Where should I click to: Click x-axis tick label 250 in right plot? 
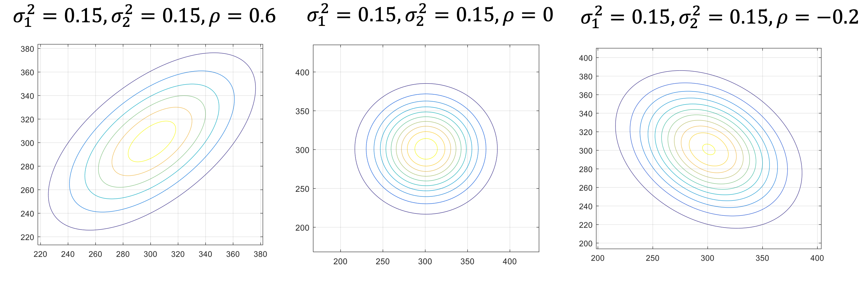coord(652,258)
